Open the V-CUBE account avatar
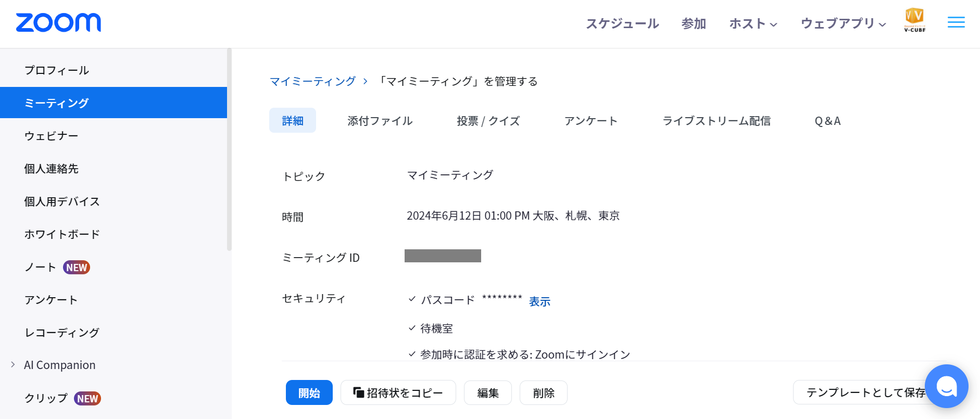 click(914, 20)
